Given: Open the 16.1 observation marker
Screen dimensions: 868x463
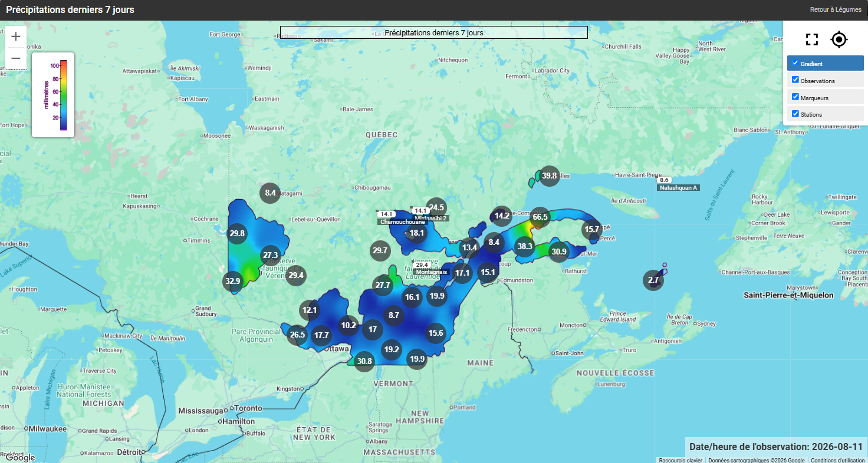Looking at the screenshot, I should click(x=412, y=297).
